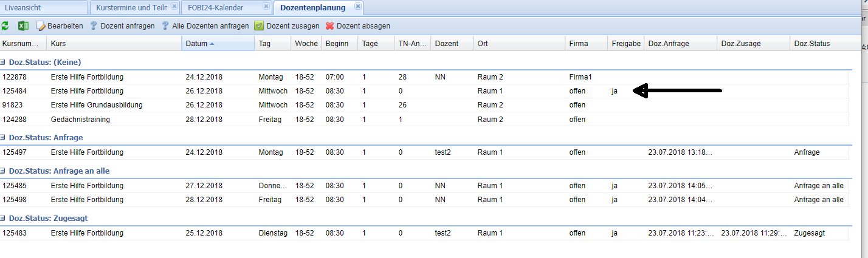Click Dozent anfragen in the toolbar
Screen dimensions: 868x258
click(122, 26)
